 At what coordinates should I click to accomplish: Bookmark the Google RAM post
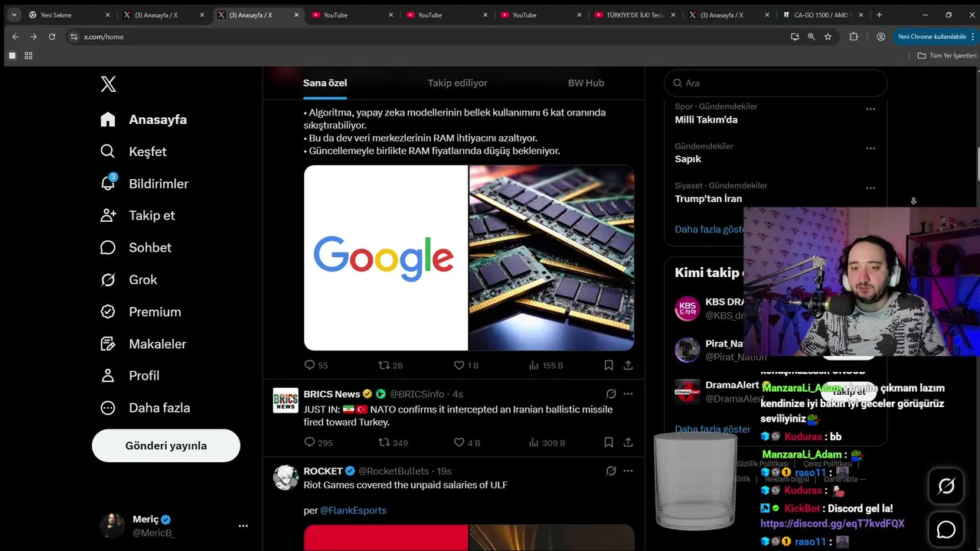pyautogui.click(x=608, y=365)
